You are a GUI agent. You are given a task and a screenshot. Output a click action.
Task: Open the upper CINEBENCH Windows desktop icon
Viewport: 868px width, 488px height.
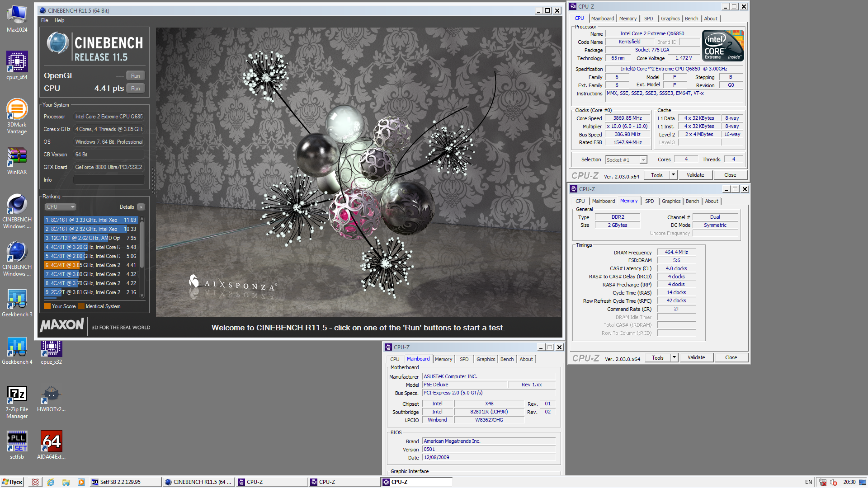[17, 211]
